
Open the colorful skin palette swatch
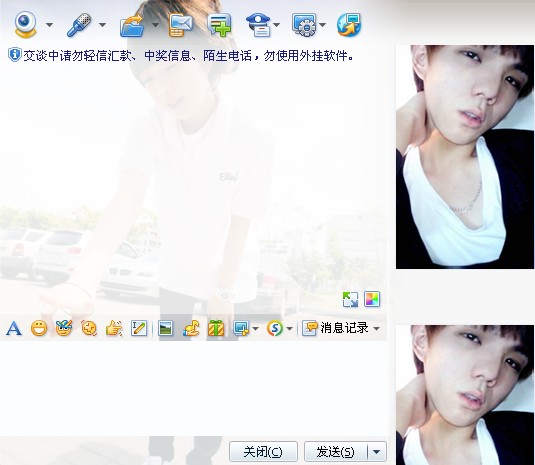click(x=372, y=299)
